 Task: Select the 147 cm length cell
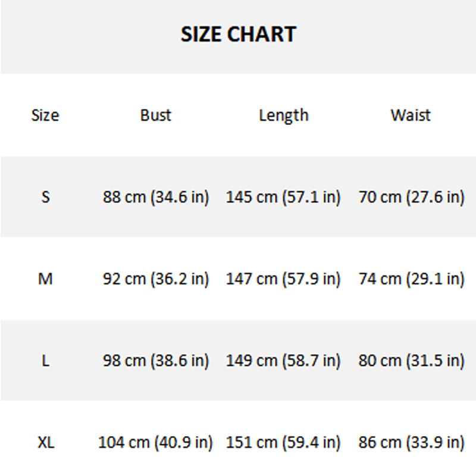(x=283, y=278)
